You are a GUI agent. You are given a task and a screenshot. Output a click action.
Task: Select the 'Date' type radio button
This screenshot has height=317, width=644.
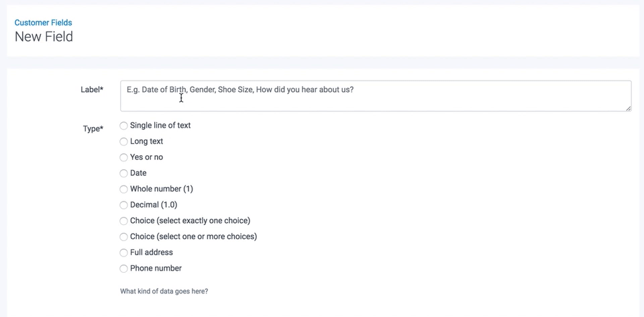pos(123,173)
